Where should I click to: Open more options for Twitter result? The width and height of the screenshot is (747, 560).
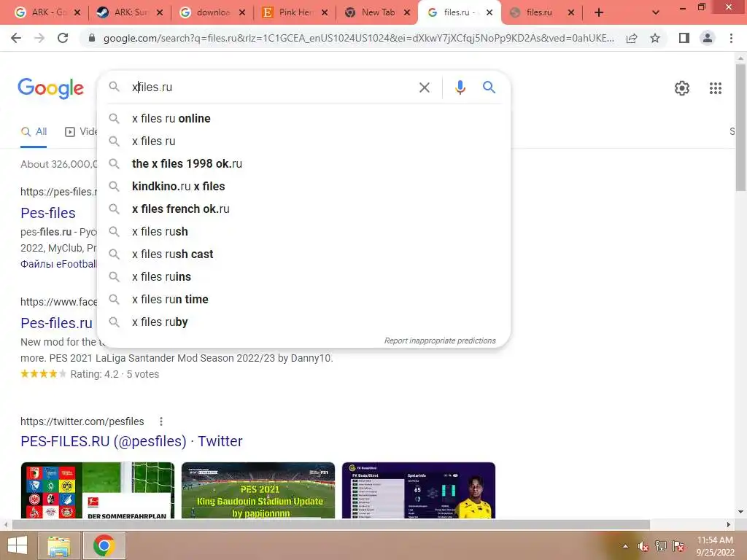coord(161,421)
